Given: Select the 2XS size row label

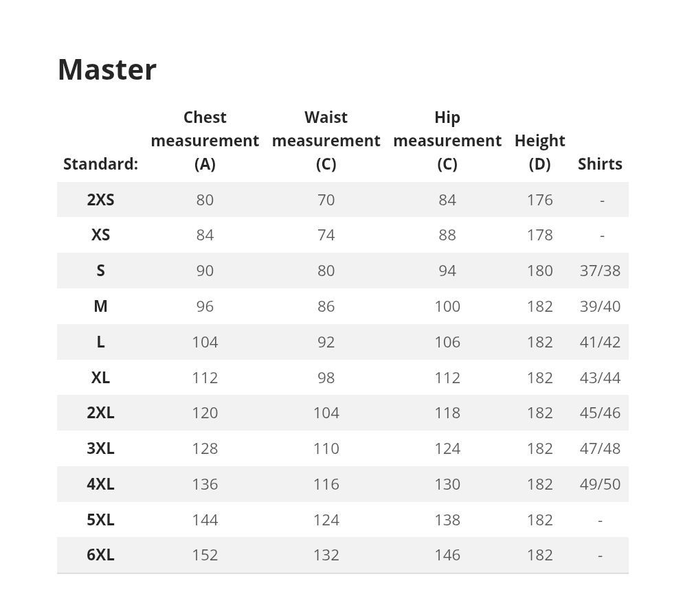Looking at the screenshot, I should [x=100, y=200].
